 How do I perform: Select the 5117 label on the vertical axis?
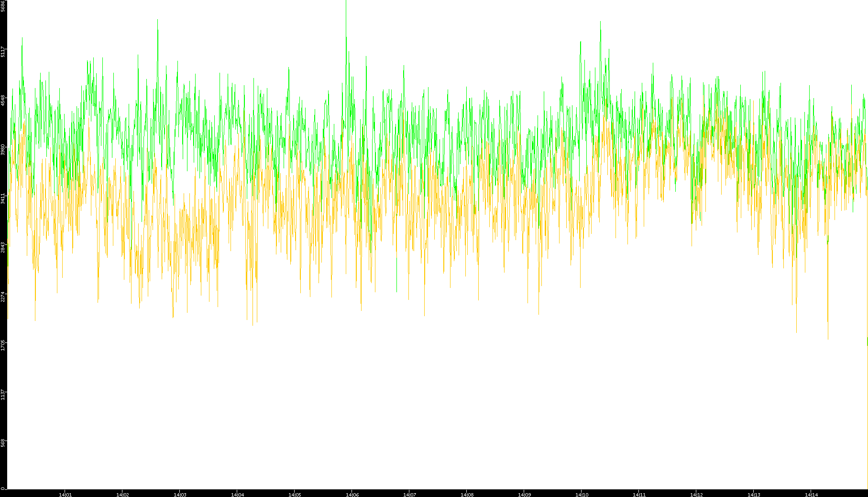tap(3, 52)
